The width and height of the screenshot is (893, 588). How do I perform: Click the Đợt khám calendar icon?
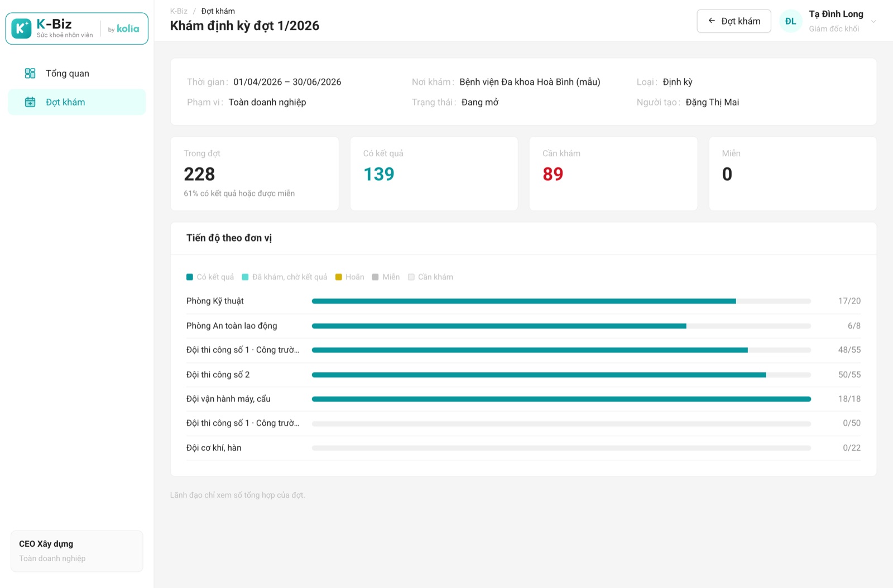coord(30,102)
